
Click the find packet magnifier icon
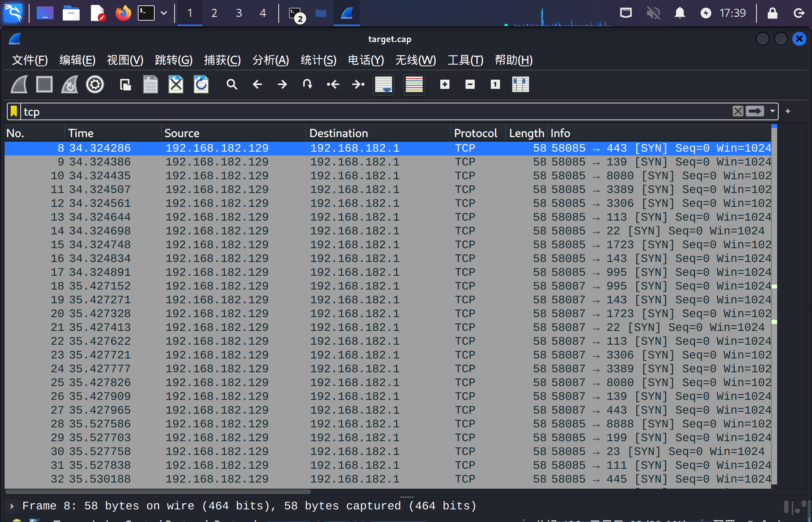(x=232, y=84)
